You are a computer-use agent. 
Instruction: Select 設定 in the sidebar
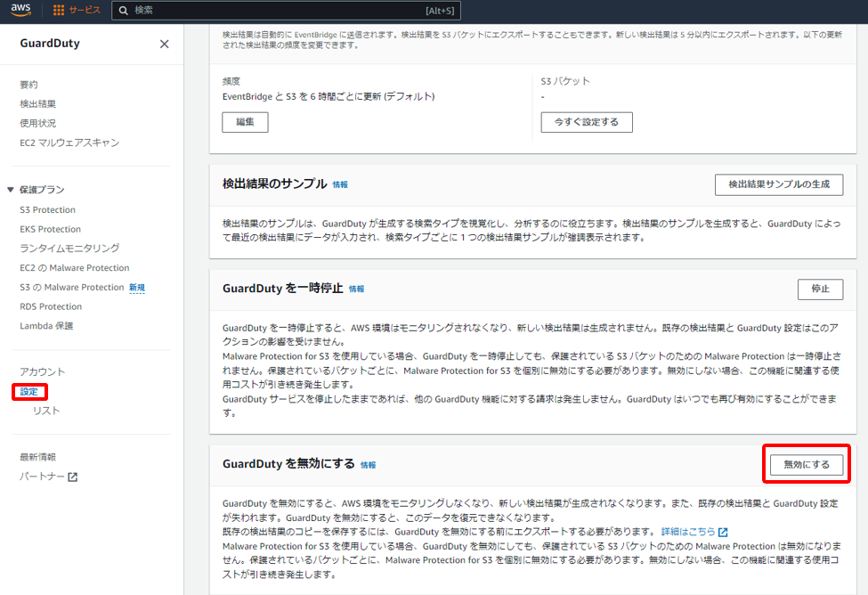pos(29,392)
